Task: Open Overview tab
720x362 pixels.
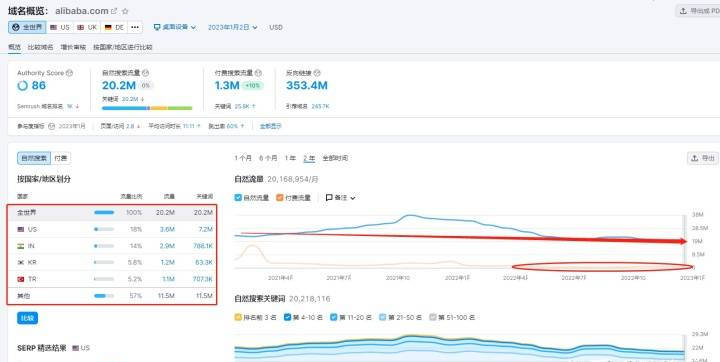Action: click(14, 47)
